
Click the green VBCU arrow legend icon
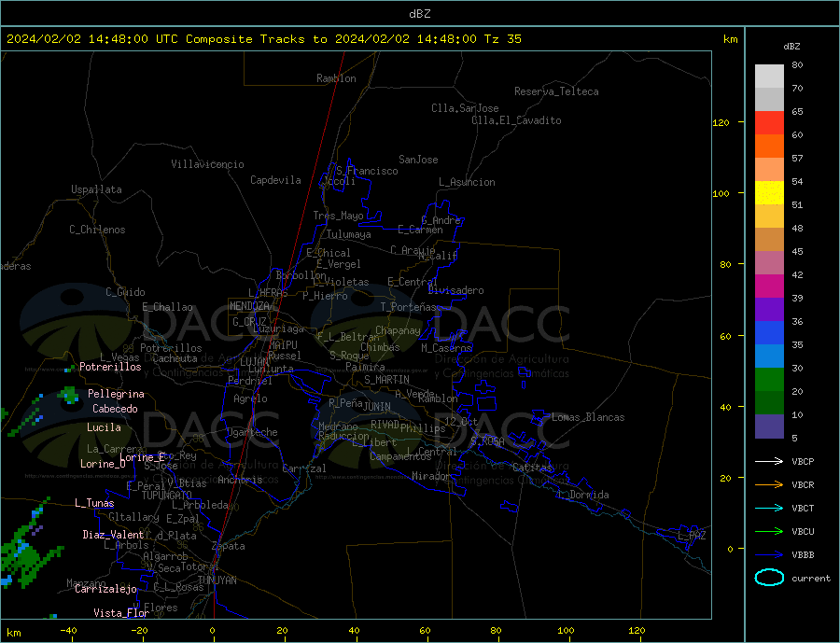(769, 531)
